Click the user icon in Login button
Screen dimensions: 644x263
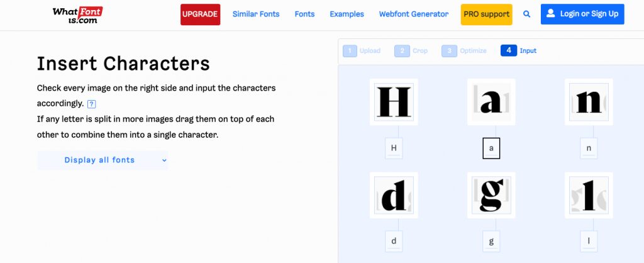pyautogui.click(x=551, y=14)
